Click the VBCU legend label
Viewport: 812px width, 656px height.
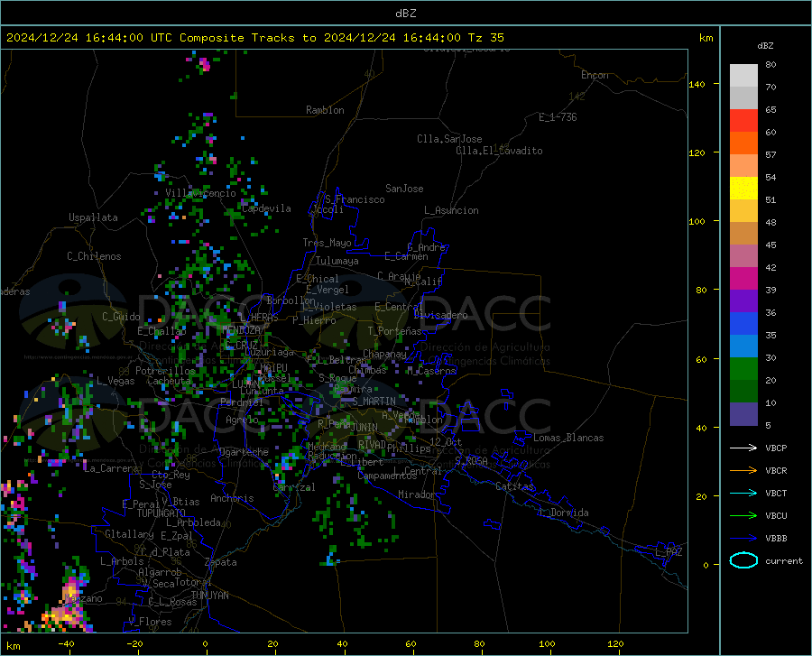point(776,516)
